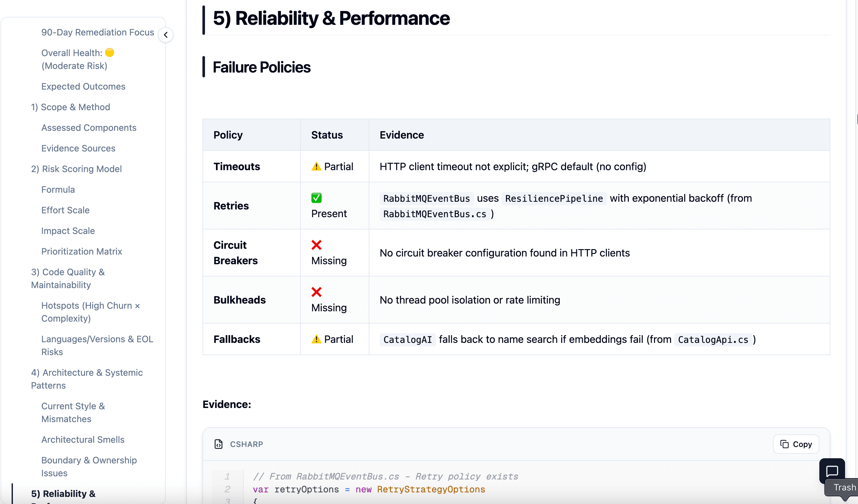Viewport: 858px width, 504px height.
Task: Click the red X on the Circuit Breakers row
Action: tap(316, 245)
